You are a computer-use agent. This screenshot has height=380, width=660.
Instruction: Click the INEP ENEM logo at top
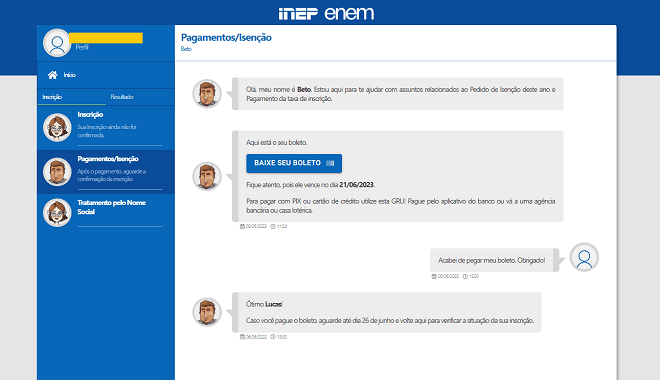(326, 13)
